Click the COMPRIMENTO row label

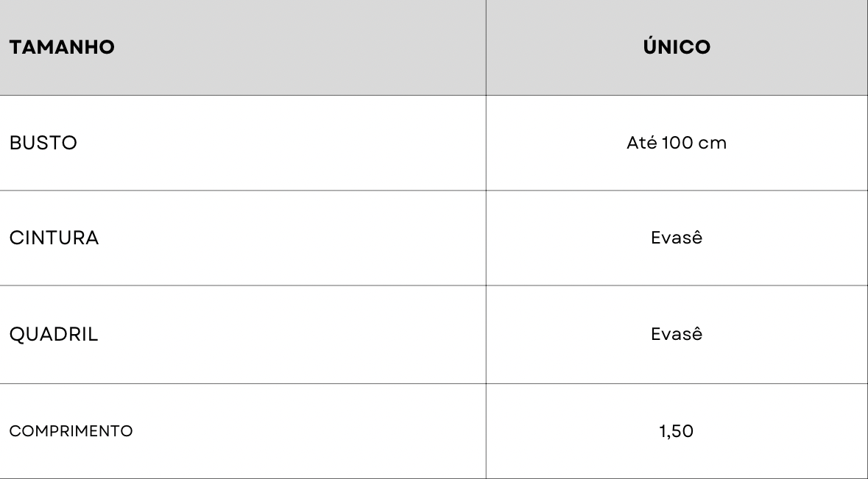[x=71, y=431]
